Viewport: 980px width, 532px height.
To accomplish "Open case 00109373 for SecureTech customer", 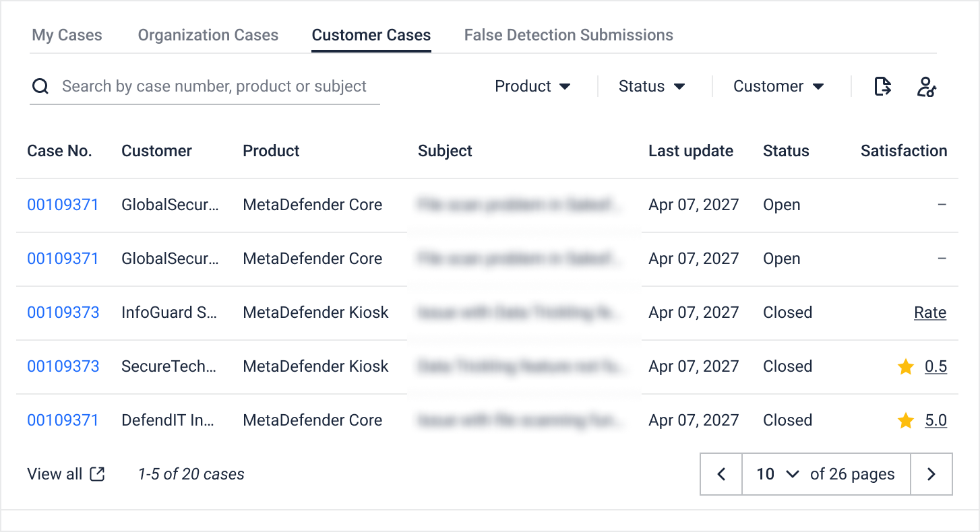I will [x=63, y=366].
